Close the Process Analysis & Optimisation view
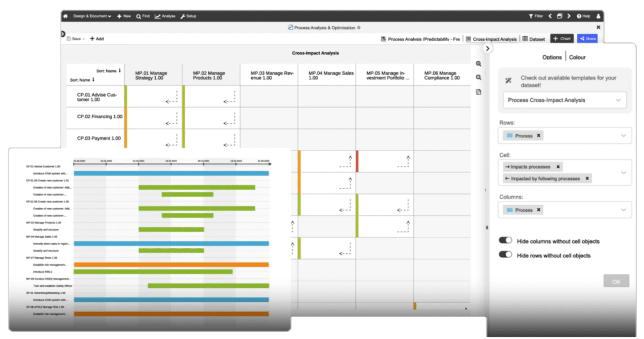Screen dimensions: 644x339 (598, 27)
